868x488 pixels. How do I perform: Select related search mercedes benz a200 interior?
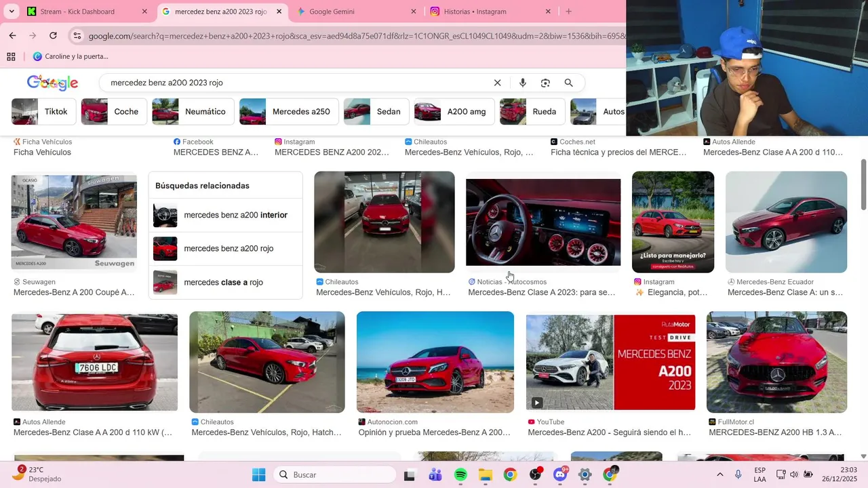226,215
